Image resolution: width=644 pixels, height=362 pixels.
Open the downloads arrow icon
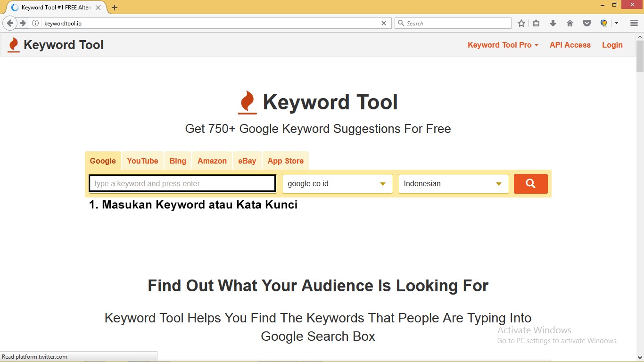[553, 23]
